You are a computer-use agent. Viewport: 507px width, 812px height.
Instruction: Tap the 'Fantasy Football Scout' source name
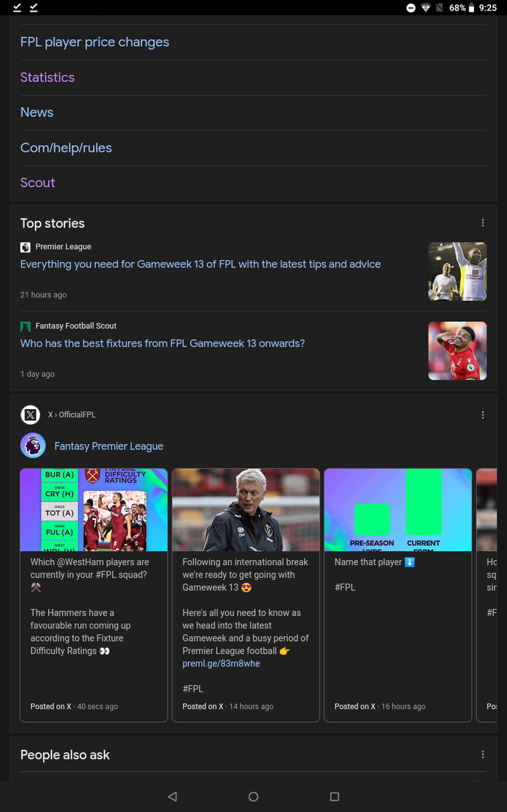76,326
